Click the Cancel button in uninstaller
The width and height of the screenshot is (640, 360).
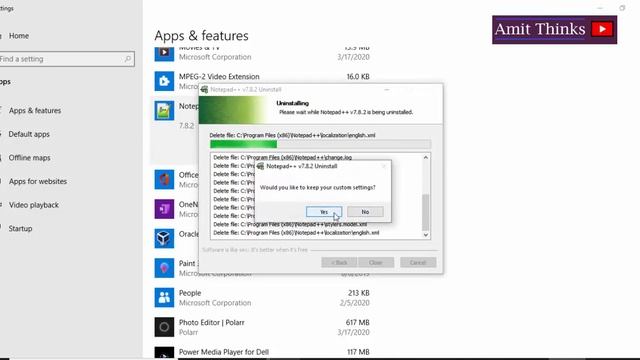point(418,262)
